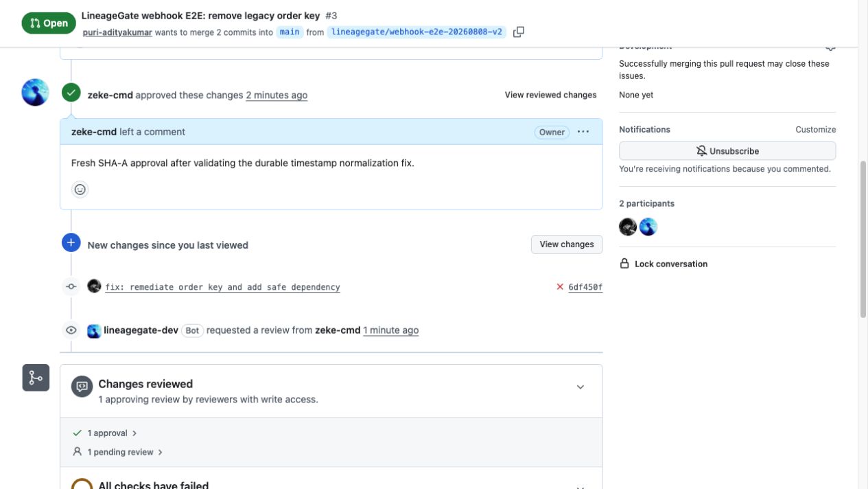The width and height of the screenshot is (868, 489).
Task: Click the lineagegate-dev bot name
Action: click(x=141, y=330)
